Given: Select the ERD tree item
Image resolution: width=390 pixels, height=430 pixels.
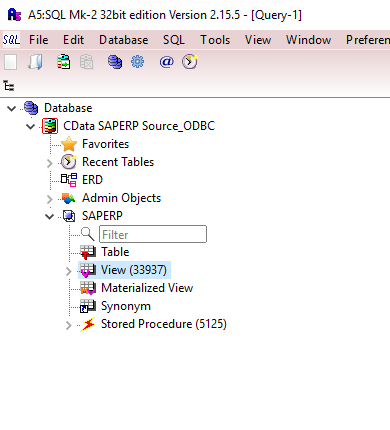Looking at the screenshot, I should pos(92,180).
